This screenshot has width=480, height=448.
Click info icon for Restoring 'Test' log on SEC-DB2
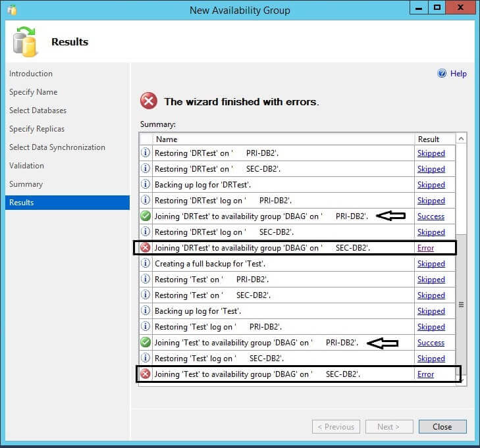[146, 358]
